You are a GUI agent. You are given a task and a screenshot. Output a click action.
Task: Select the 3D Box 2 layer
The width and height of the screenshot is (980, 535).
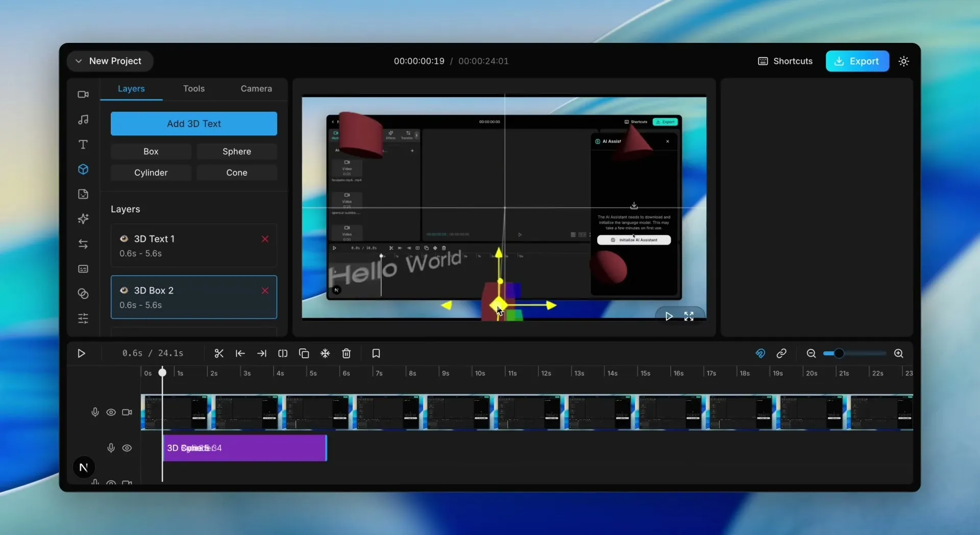coord(194,297)
